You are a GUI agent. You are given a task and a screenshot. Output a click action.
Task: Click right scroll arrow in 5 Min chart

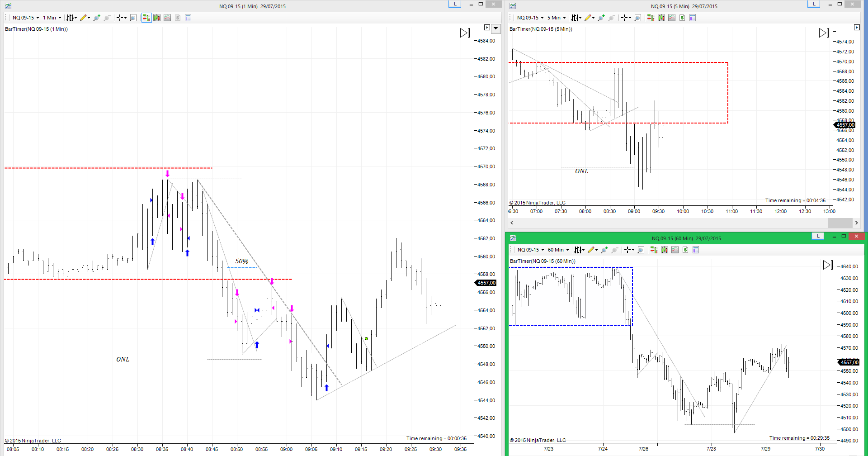tap(856, 223)
